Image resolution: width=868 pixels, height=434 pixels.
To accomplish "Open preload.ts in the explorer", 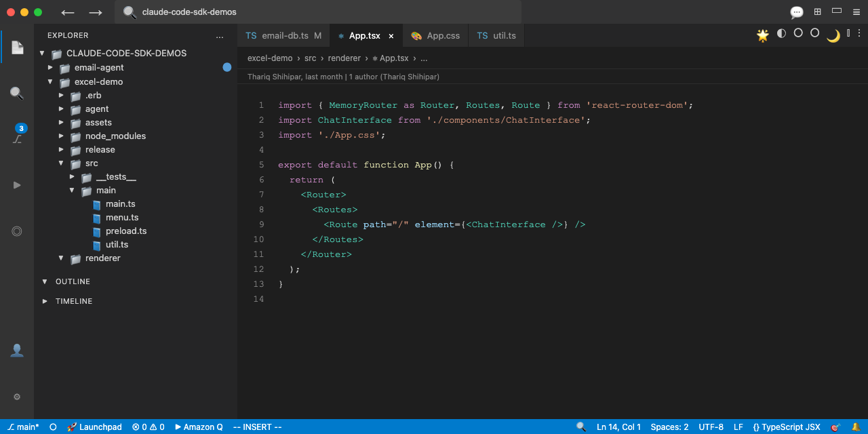I will [x=125, y=231].
